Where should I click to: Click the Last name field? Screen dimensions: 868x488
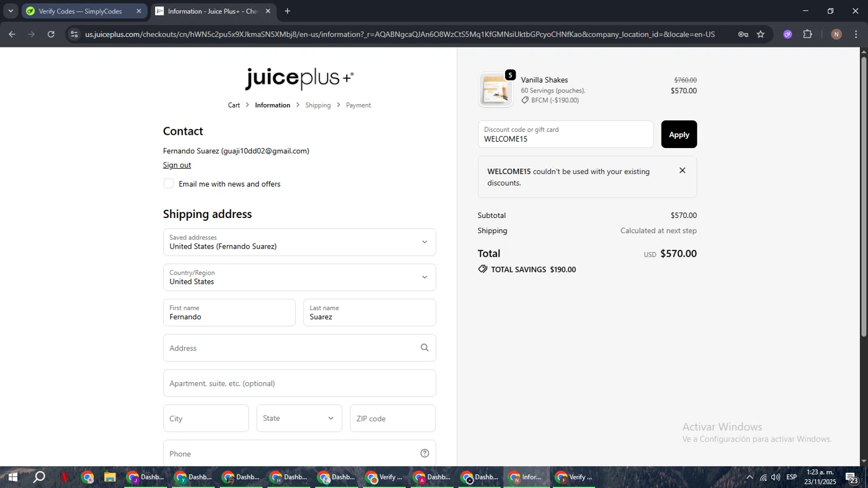(x=369, y=313)
